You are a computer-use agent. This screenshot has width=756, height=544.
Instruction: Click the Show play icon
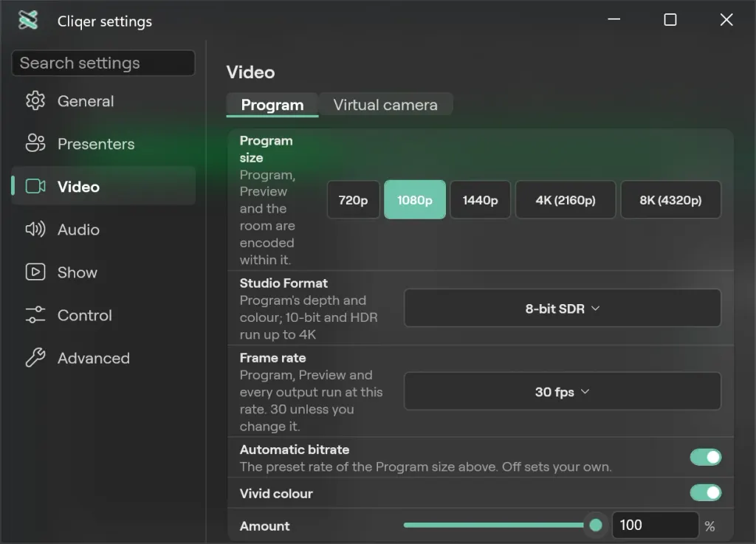click(35, 272)
